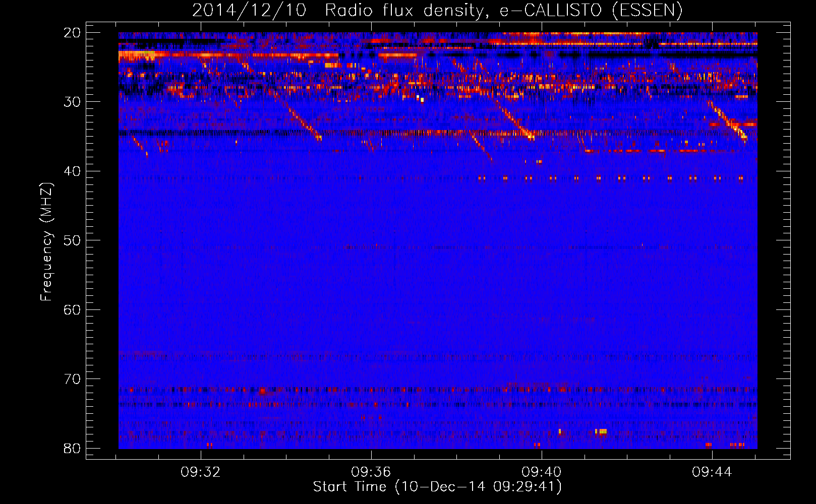The height and width of the screenshot is (504, 816).
Task: Click the 20 MHz frequency tick label
Action: pyautogui.click(x=73, y=33)
